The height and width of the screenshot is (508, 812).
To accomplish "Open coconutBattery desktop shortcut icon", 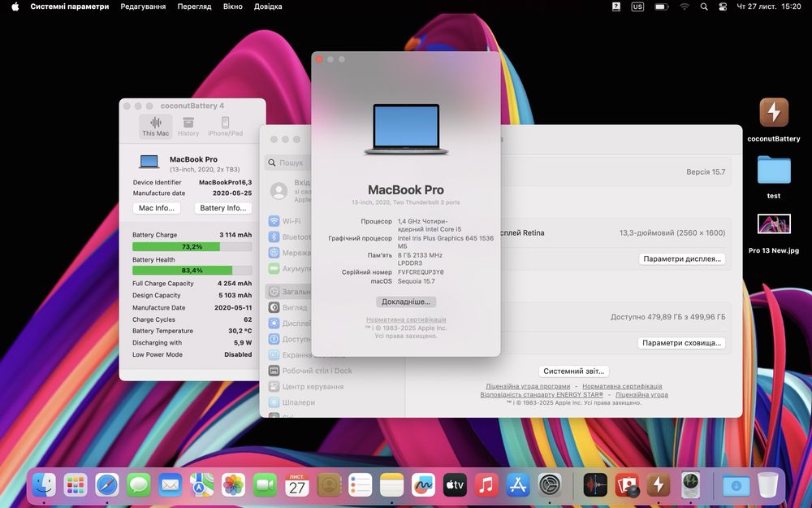I will pyautogui.click(x=774, y=112).
